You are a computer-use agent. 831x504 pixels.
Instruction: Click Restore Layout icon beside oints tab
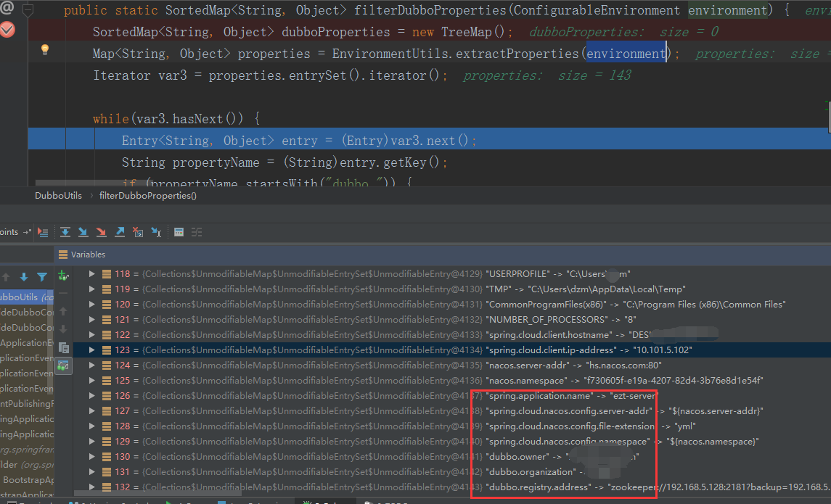(27, 232)
